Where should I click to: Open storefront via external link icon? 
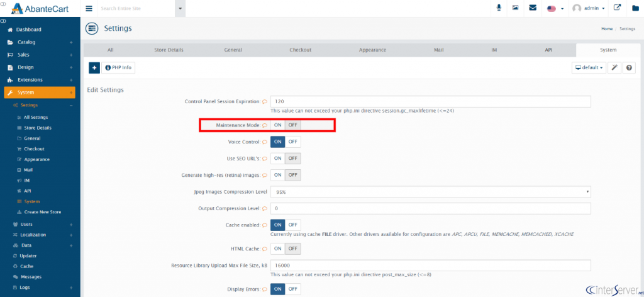[x=618, y=8]
